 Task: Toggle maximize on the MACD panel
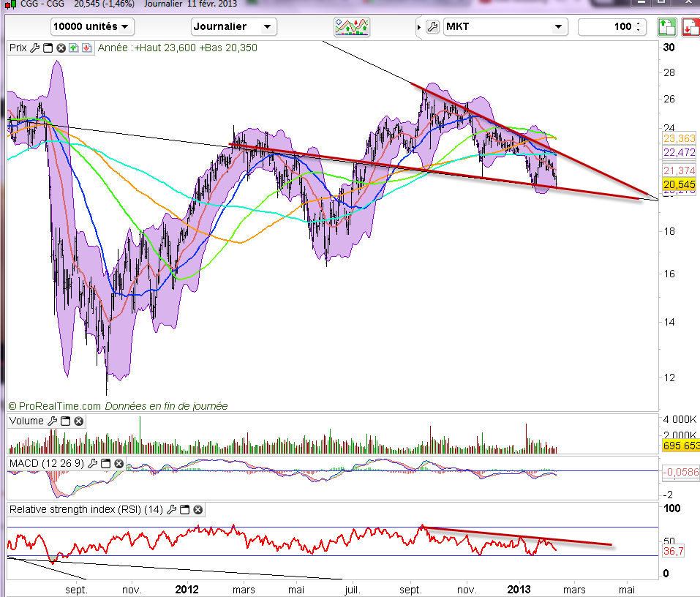106,464
